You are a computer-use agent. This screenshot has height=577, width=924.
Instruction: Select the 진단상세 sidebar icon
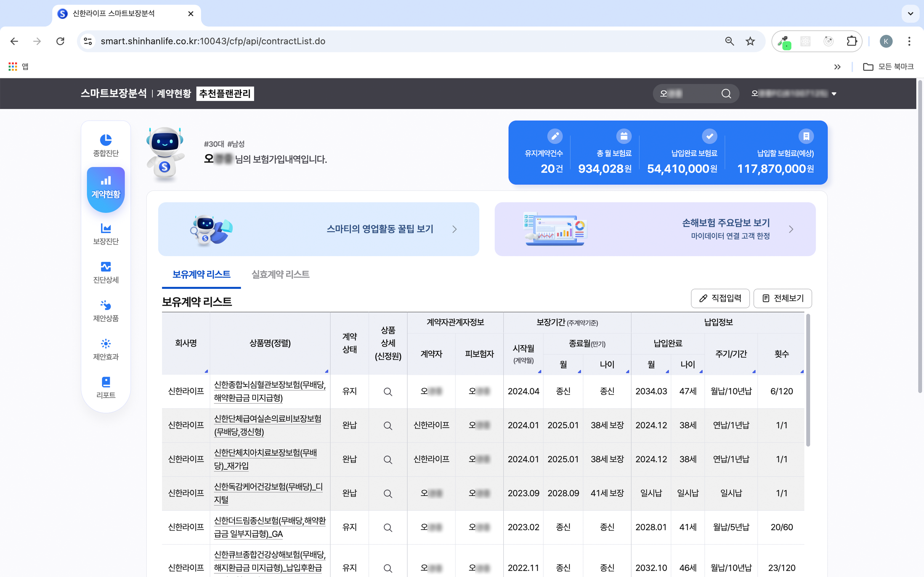tap(106, 272)
